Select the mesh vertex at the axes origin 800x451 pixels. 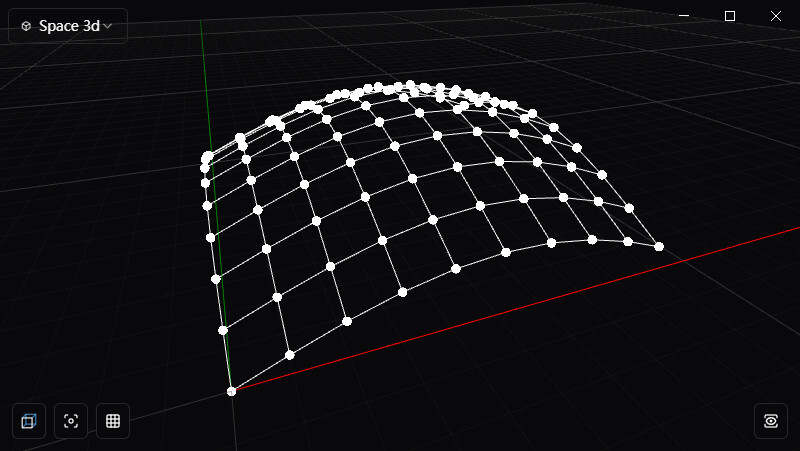point(232,391)
